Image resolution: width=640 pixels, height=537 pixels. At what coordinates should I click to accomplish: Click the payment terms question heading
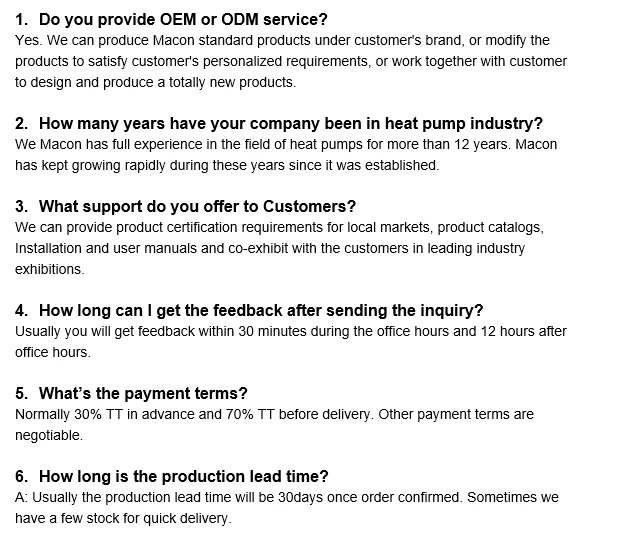point(143,393)
